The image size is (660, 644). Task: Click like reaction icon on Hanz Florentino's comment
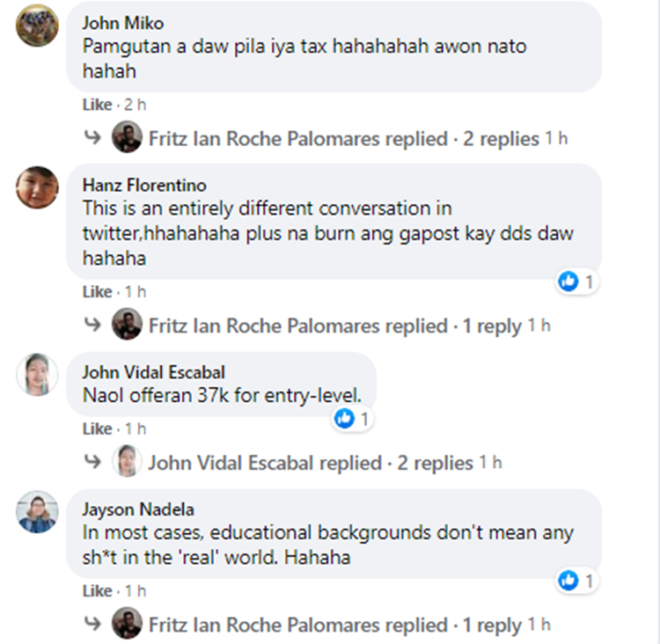coord(568,282)
